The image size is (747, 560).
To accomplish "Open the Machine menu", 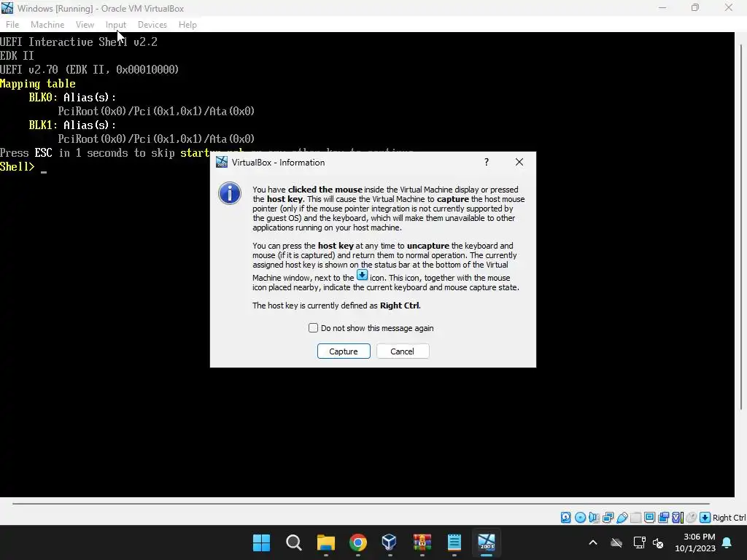I will click(x=47, y=25).
